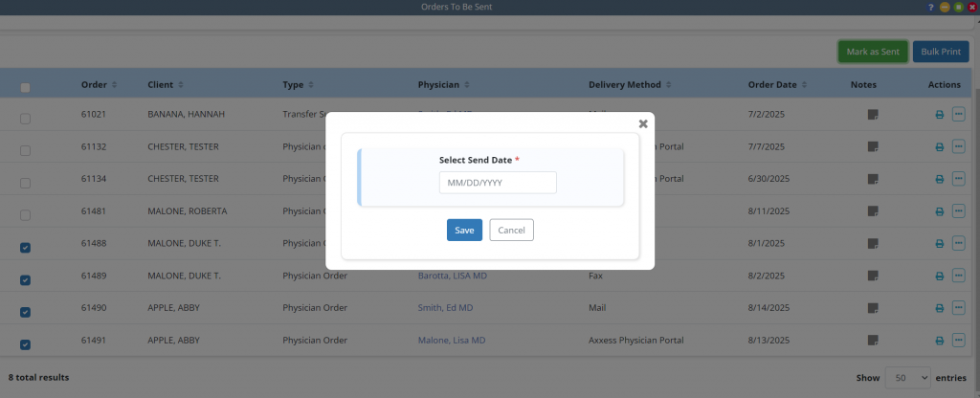Click the Cancel button
The image size is (980, 398).
(511, 230)
